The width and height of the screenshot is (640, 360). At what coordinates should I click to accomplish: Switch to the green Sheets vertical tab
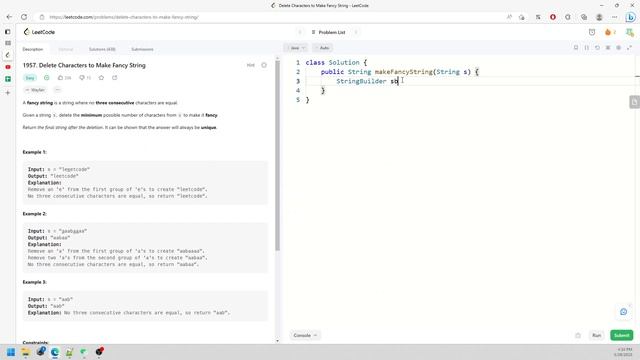click(8, 79)
